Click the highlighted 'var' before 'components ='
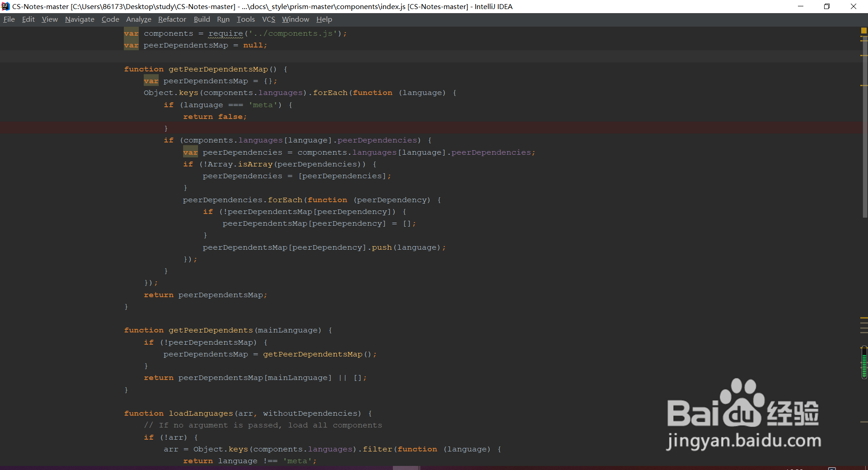The image size is (868, 470). click(131, 33)
